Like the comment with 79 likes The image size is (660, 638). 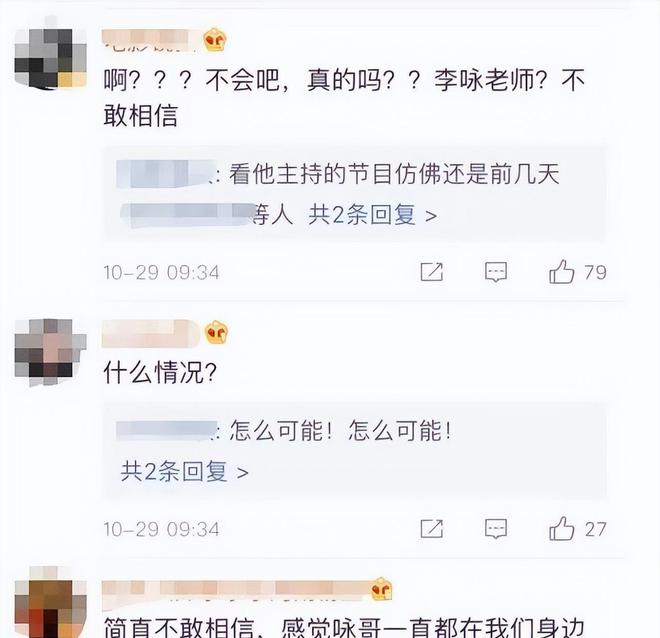click(562, 271)
